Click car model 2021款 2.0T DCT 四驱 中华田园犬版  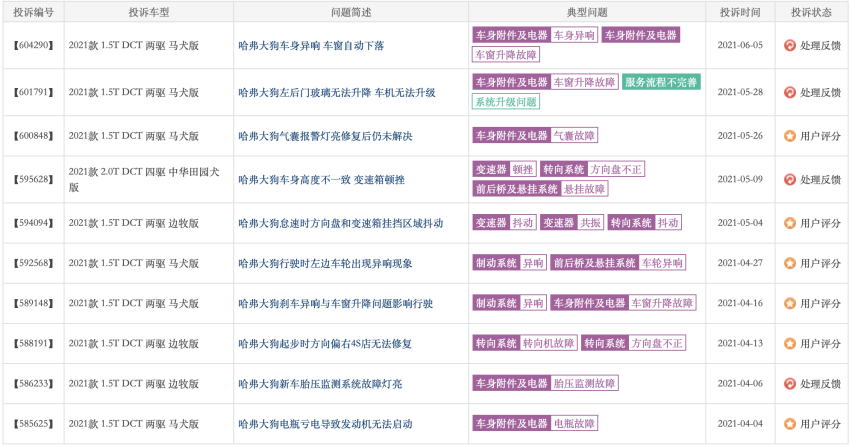click(144, 180)
